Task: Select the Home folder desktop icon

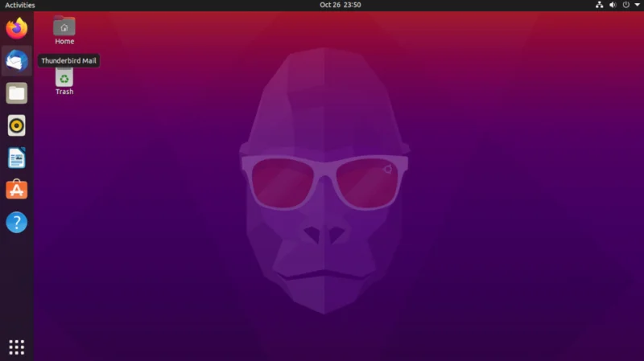Action: point(64,31)
